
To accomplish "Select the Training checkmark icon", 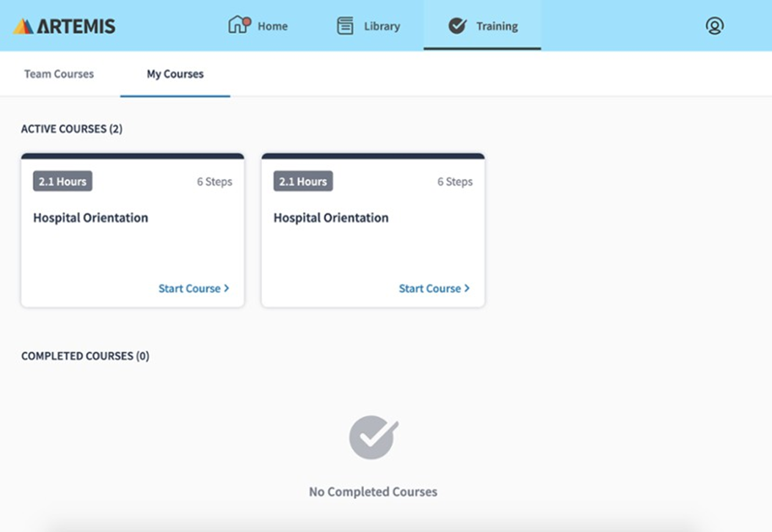I will 457,26.
